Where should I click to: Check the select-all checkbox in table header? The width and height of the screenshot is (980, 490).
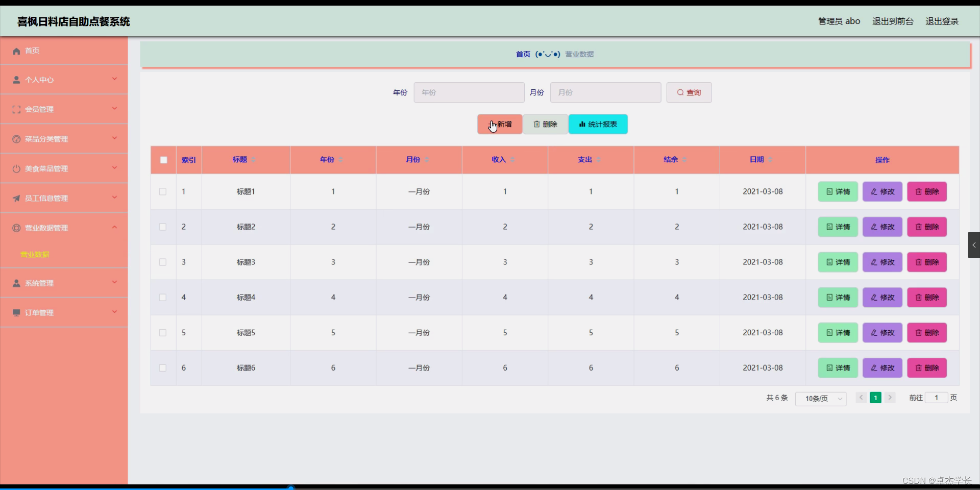[x=163, y=160]
